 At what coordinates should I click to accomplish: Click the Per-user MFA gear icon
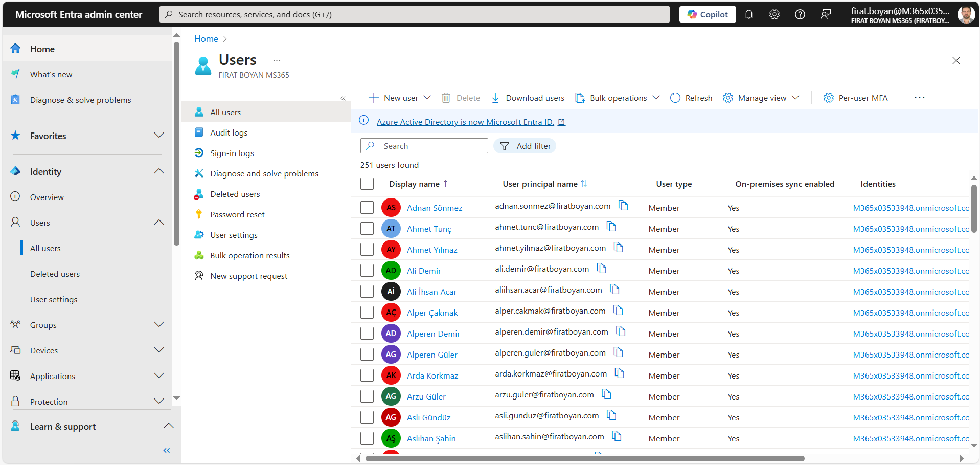point(829,98)
